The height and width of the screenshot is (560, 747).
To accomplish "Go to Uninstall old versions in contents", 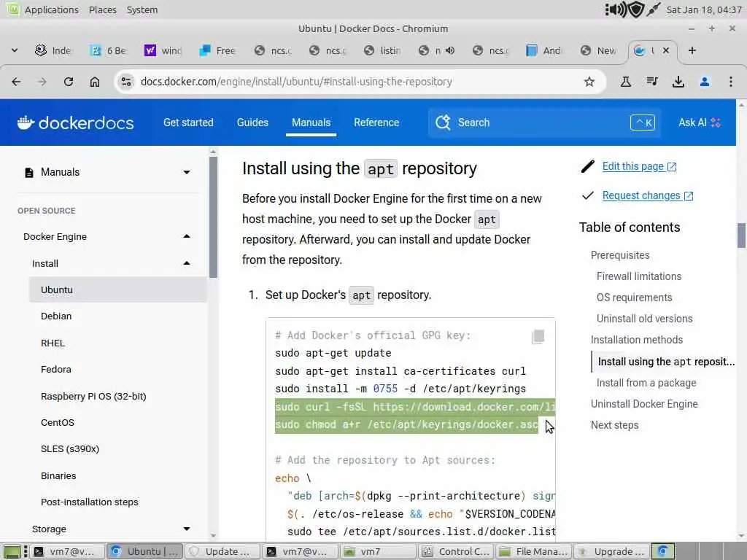I will pyautogui.click(x=645, y=319).
